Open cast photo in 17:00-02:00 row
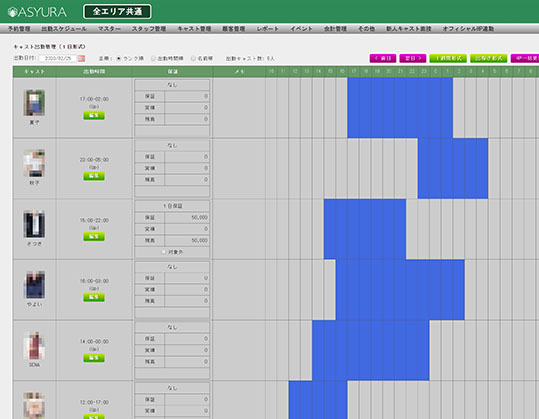This screenshot has height=419, width=539. point(34,103)
